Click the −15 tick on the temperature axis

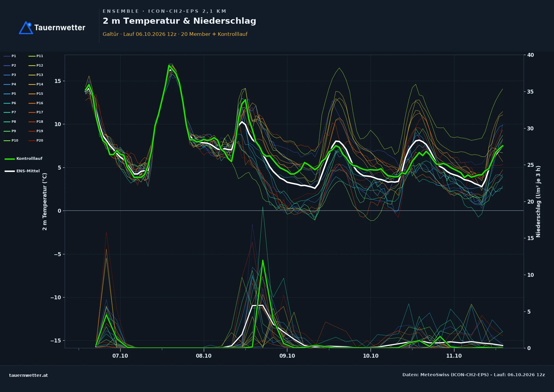click(56, 341)
